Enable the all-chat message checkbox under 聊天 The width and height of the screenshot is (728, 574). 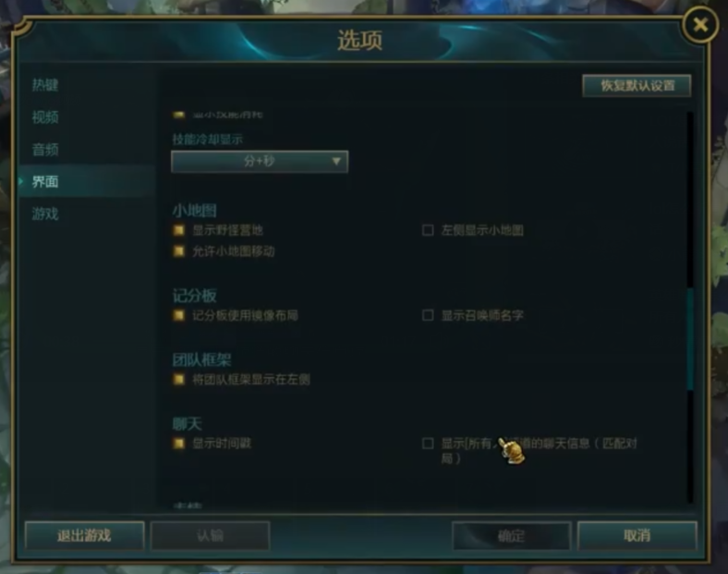428,444
